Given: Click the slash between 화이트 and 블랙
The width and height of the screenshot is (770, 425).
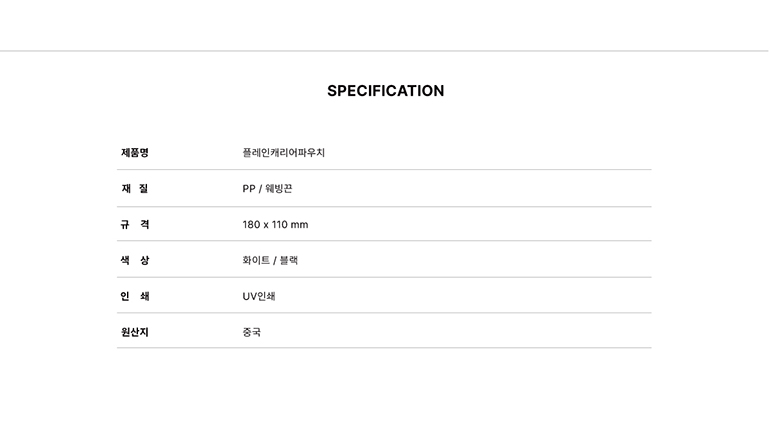Looking at the screenshot, I should [x=274, y=261].
